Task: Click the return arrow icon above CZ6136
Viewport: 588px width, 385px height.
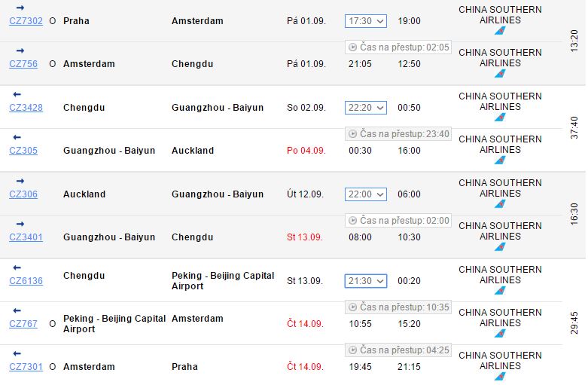Action: click(x=17, y=268)
